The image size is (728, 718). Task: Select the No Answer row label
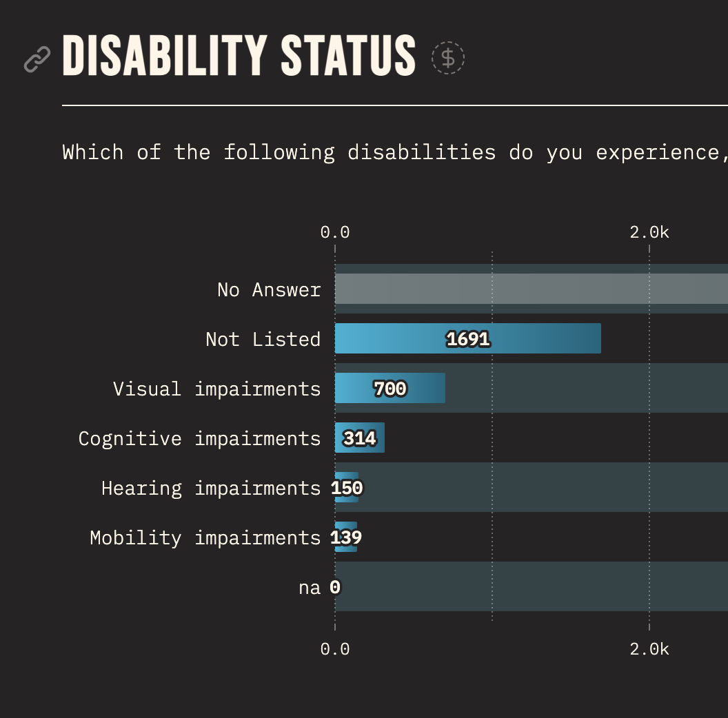coord(269,289)
